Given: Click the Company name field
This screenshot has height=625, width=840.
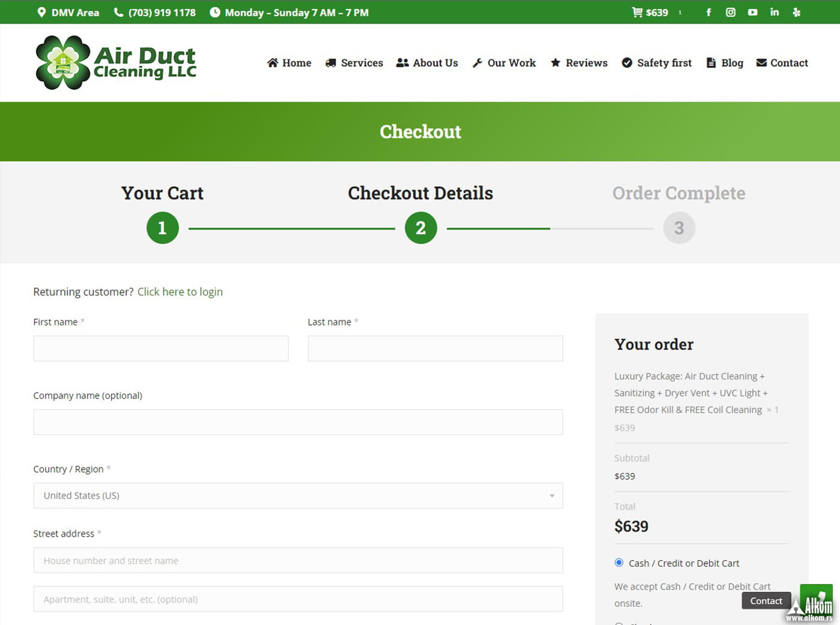Looking at the screenshot, I should pos(298,422).
